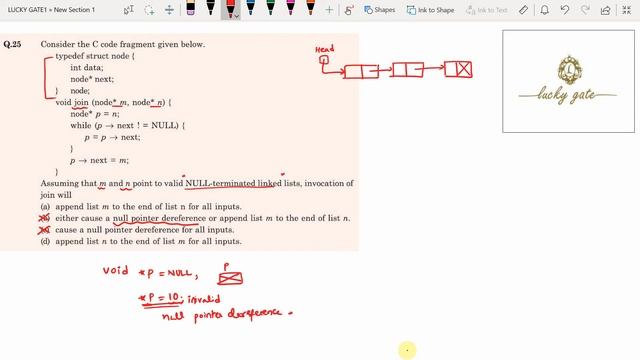Select the text/object selection tool
Image resolution: width=640 pixels, height=360 pixels.
(129, 10)
